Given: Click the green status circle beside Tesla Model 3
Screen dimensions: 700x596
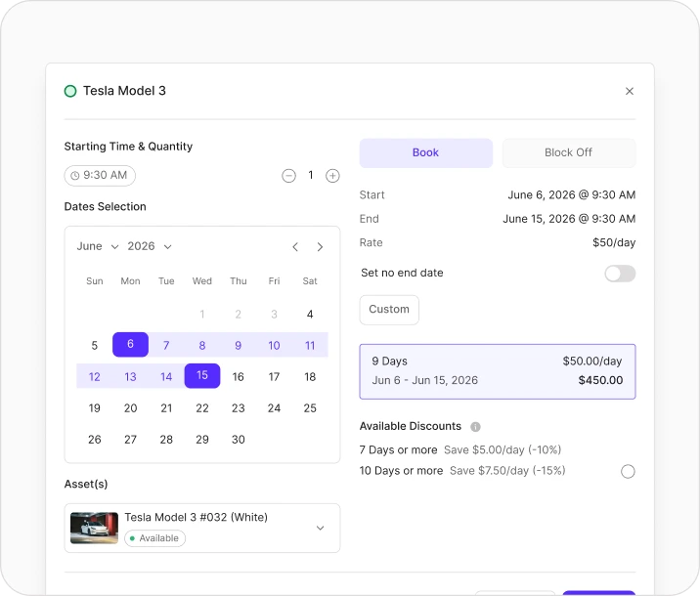Looking at the screenshot, I should [70, 91].
